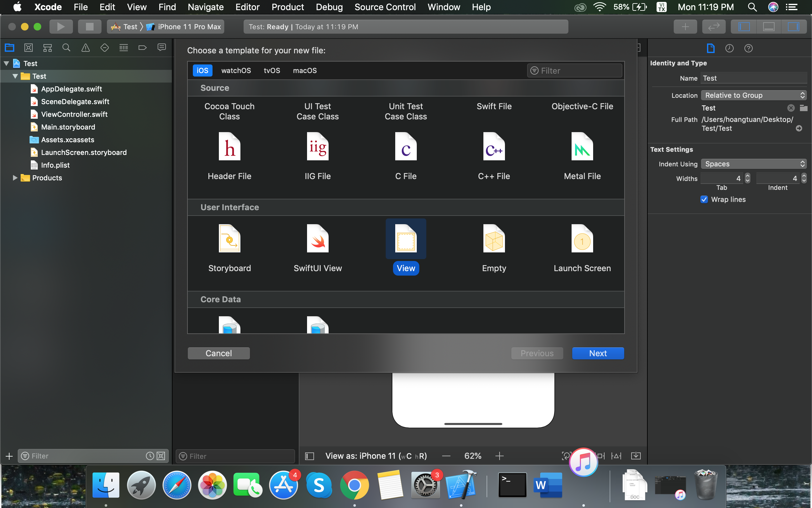Switch to the watchOS template tab
Screen dimensions: 812x508
pos(236,70)
